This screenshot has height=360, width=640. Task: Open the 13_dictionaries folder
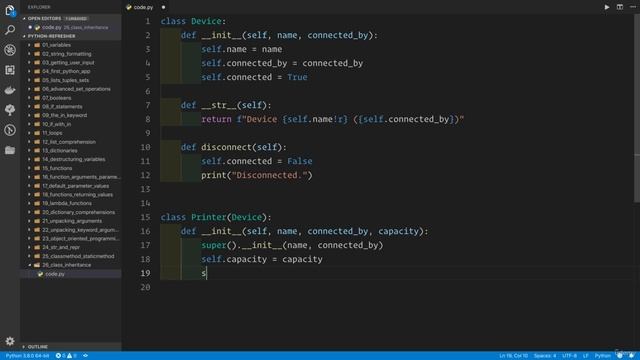point(71,151)
